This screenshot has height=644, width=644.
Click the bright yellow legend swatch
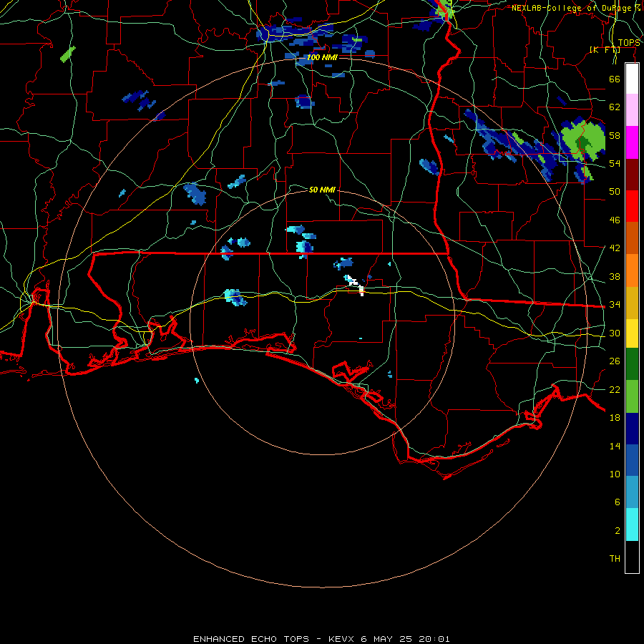point(632,333)
